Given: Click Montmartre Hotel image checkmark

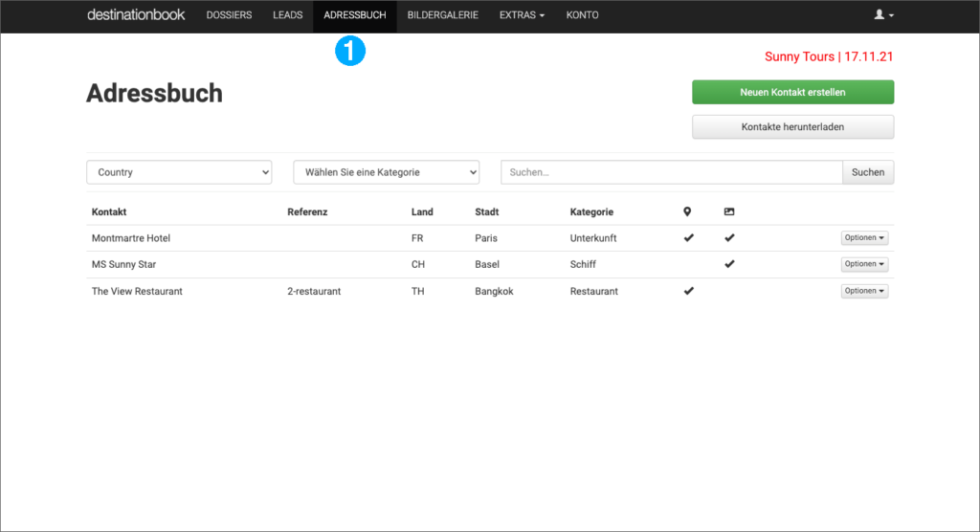Looking at the screenshot, I should coord(729,237).
